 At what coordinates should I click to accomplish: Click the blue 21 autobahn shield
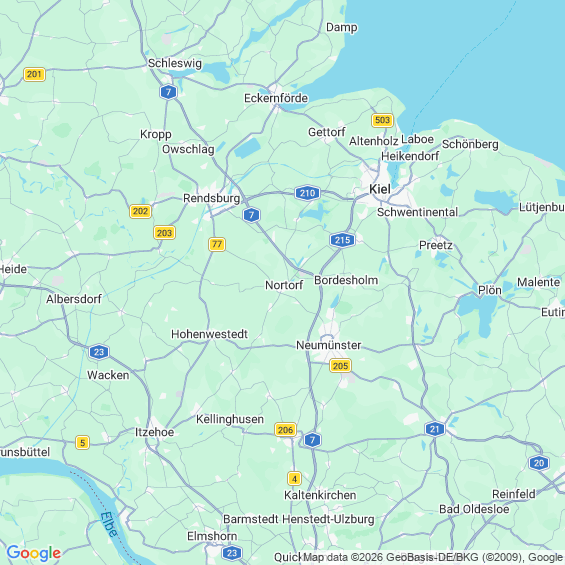pyautogui.click(x=435, y=429)
